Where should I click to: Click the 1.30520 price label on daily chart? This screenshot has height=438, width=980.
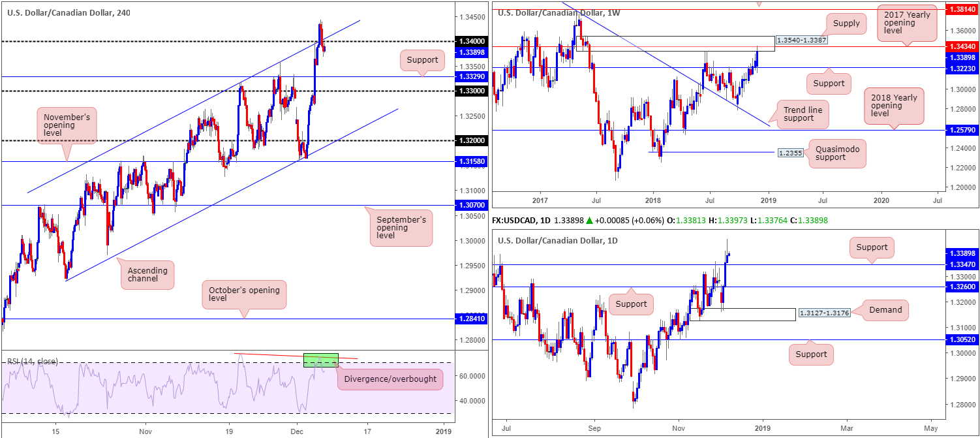tap(962, 340)
